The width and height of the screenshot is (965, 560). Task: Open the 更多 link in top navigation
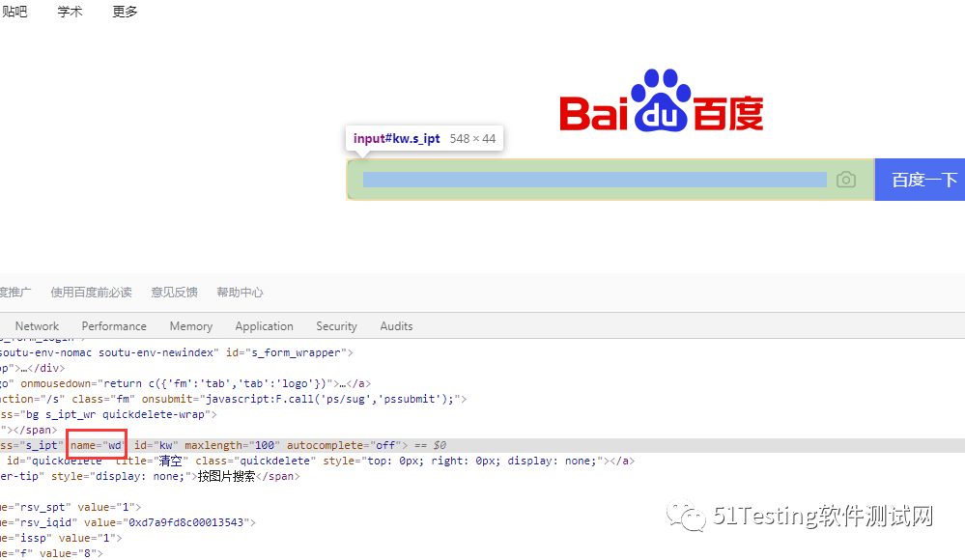(x=125, y=12)
